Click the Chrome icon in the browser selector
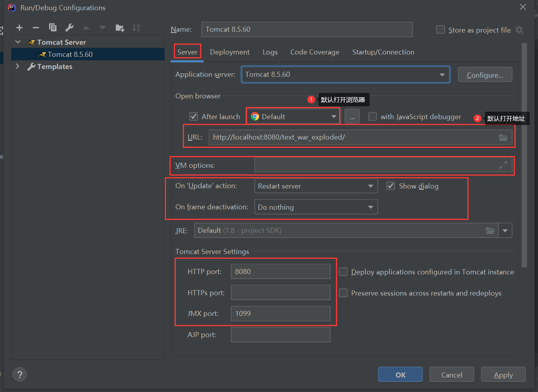 click(255, 116)
